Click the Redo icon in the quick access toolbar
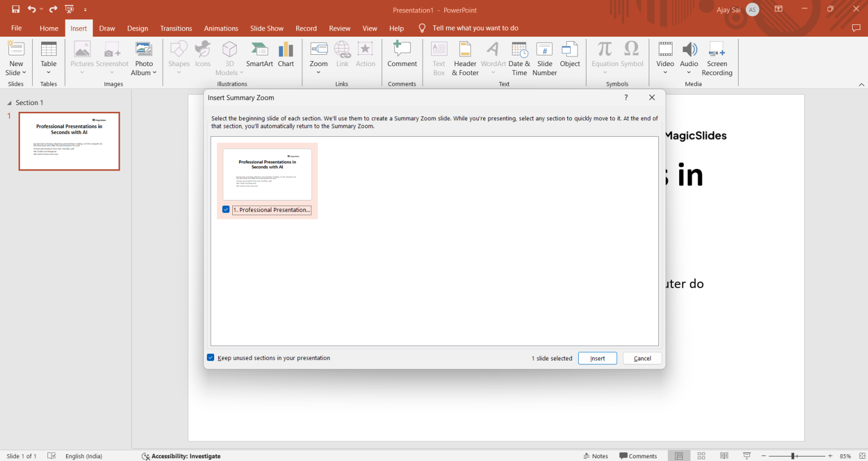 click(x=53, y=10)
